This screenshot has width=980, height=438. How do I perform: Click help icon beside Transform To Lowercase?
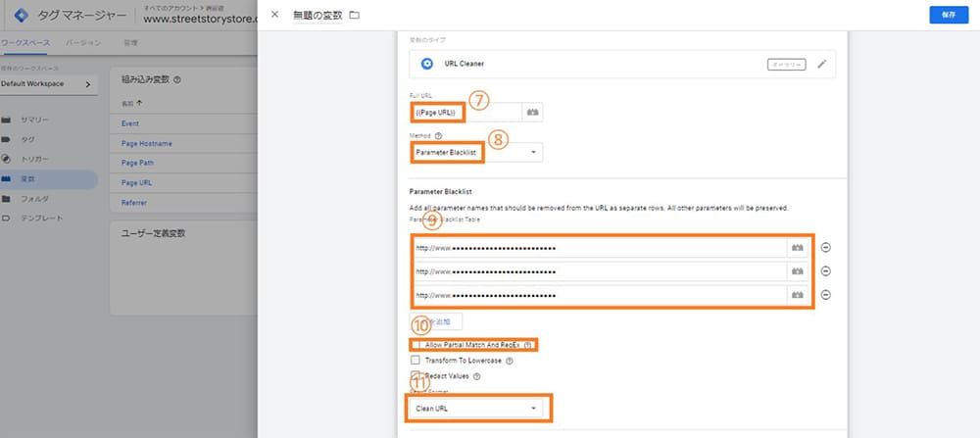(x=510, y=362)
